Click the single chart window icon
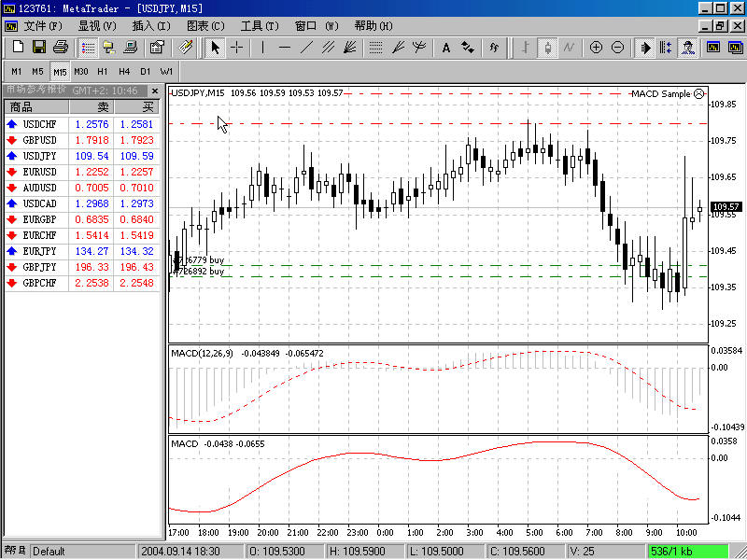This screenshot has width=747, height=560. [x=713, y=48]
